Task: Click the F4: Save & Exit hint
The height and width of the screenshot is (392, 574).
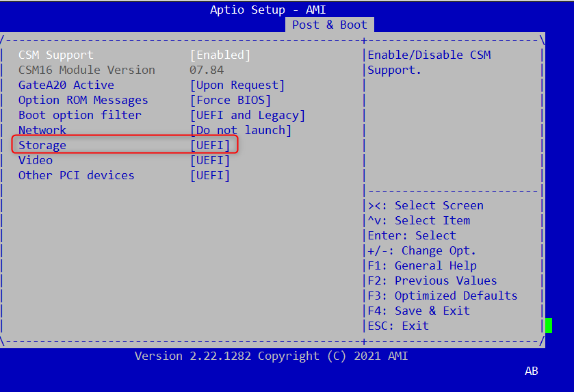Action: (418, 311)
